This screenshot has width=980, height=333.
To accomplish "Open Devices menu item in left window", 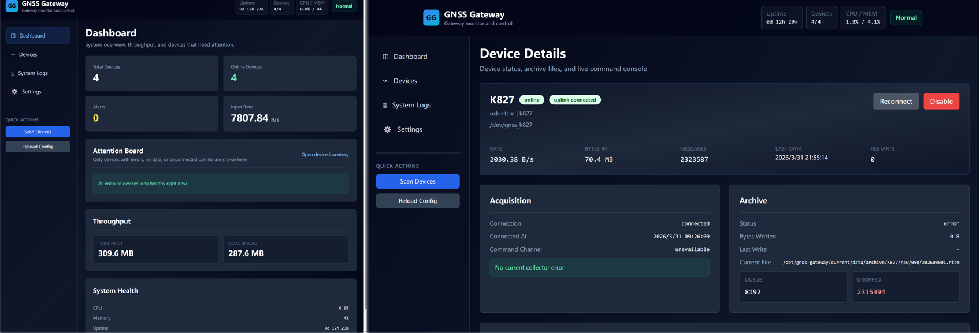I will click(x=38, y=54).
